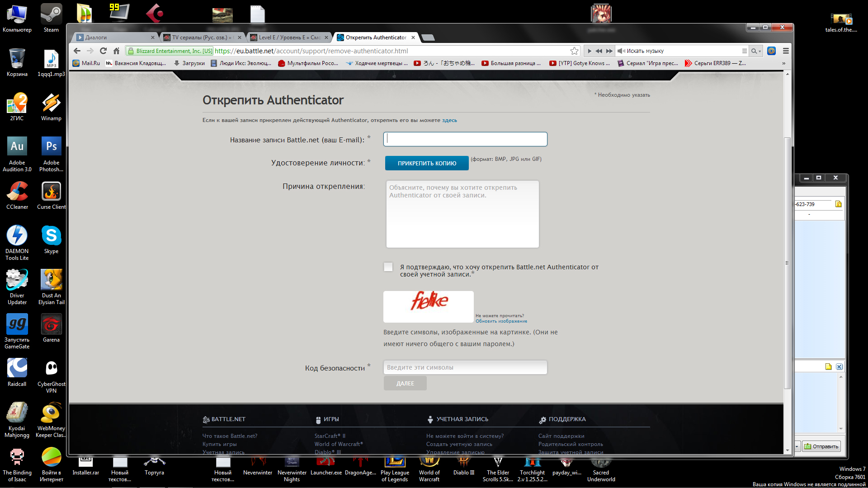Check the Authenticator removal confirmation box

pos(388,267)
